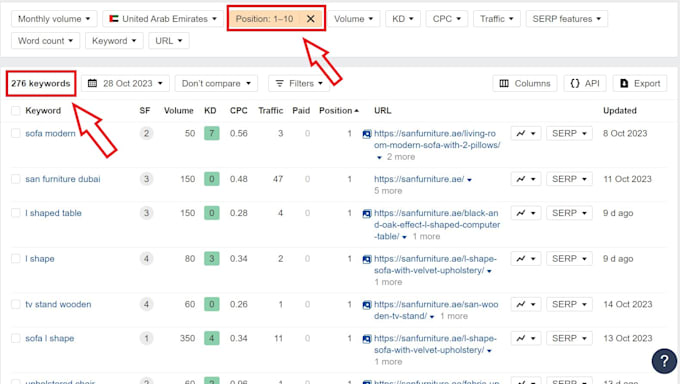
Task: Click SERP feature icon beside sofa modern URL
Action: point(367,134)
